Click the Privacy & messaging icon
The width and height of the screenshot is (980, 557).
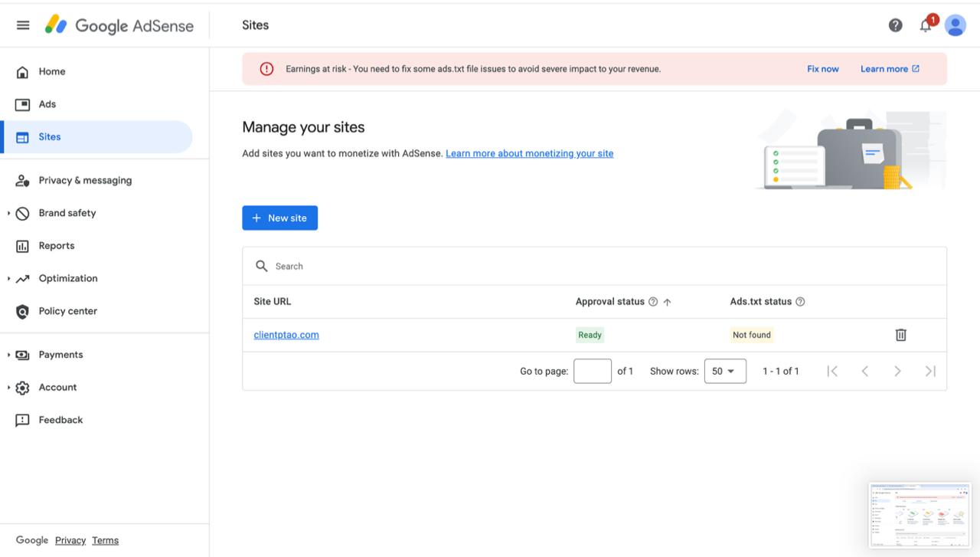[22, 181]
